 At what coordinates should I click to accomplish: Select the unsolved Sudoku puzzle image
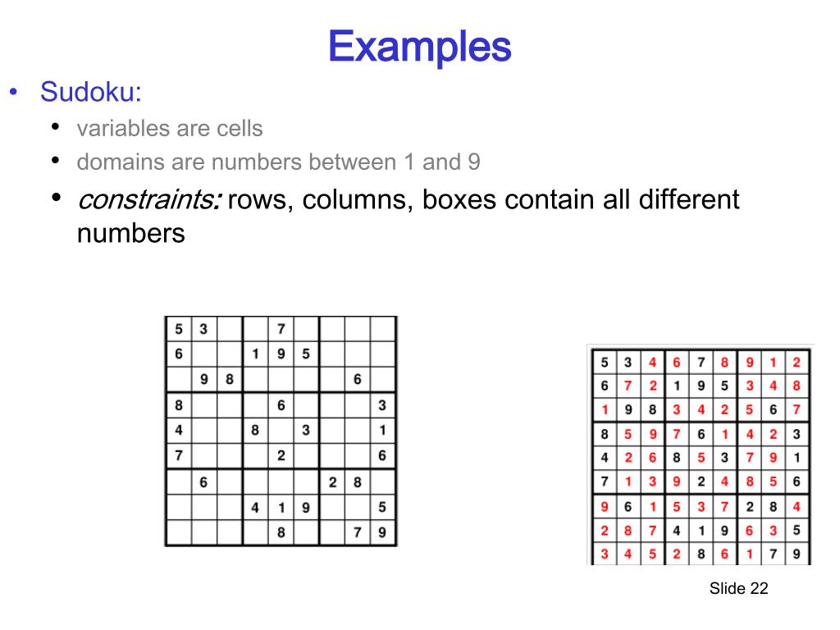[281, 431]
